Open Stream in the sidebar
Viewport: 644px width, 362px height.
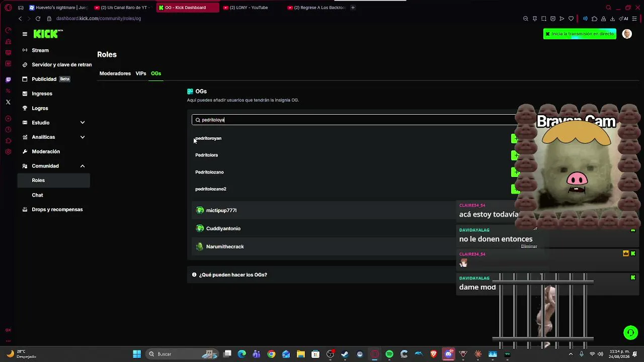click(53, 50)
